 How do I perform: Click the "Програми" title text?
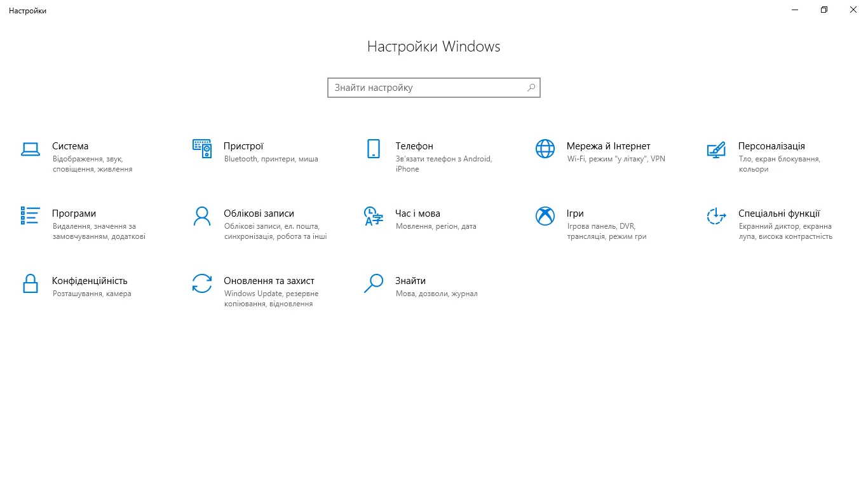coord(74,213)
